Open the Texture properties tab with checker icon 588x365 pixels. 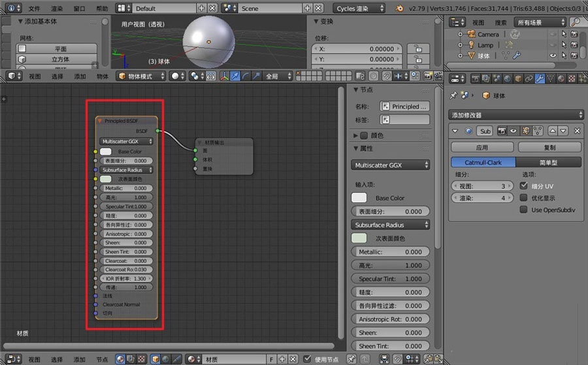(572, 78)
